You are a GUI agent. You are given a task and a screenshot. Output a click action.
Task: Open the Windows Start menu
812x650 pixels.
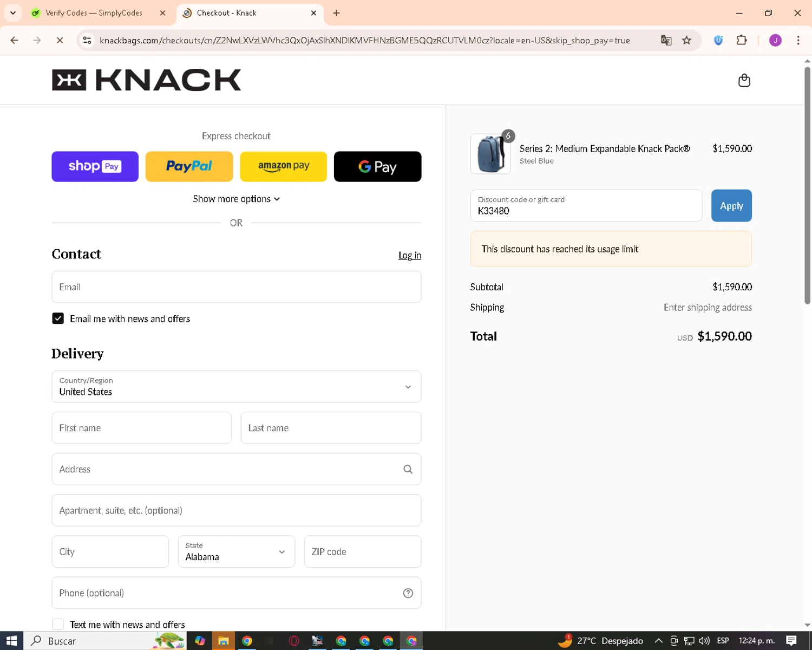click(11, 641)
